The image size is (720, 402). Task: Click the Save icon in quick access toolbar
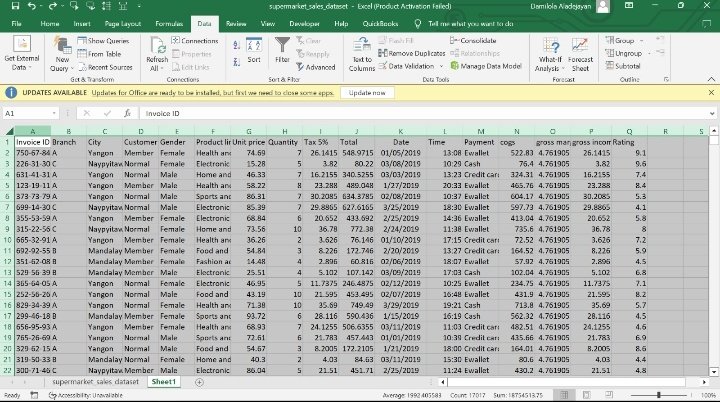tap(15, 6)
